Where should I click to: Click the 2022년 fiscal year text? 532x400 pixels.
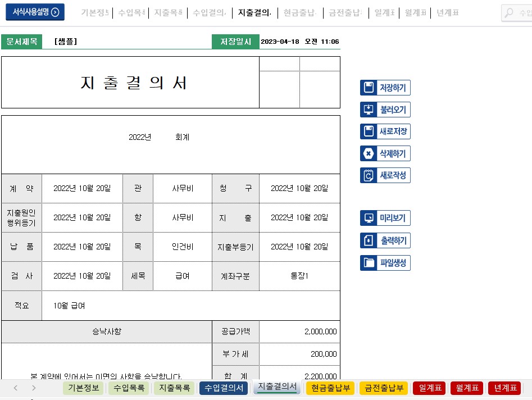[140, 138]
